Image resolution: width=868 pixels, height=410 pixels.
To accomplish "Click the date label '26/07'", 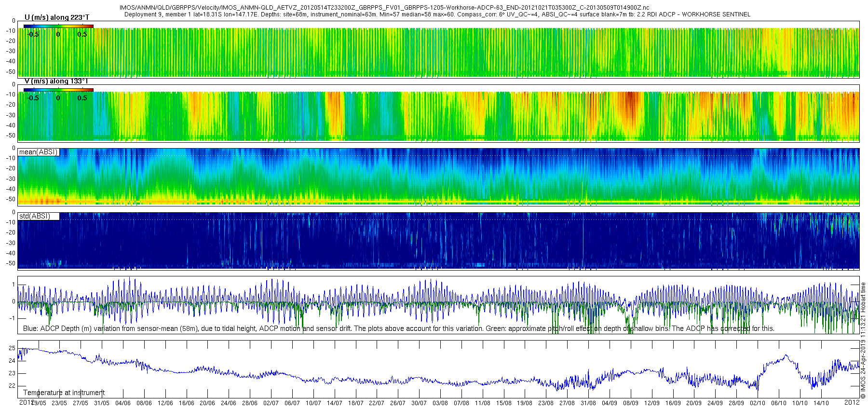I will tap(398, 403).
